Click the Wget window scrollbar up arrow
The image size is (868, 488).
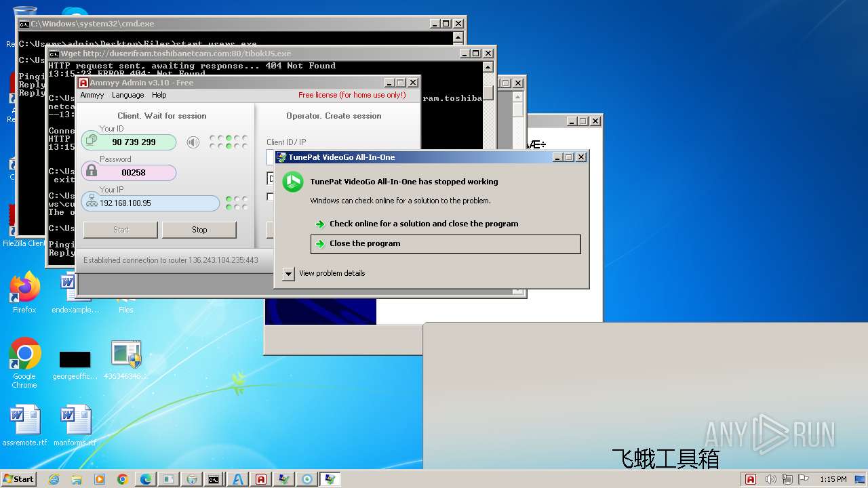[488, 67]
